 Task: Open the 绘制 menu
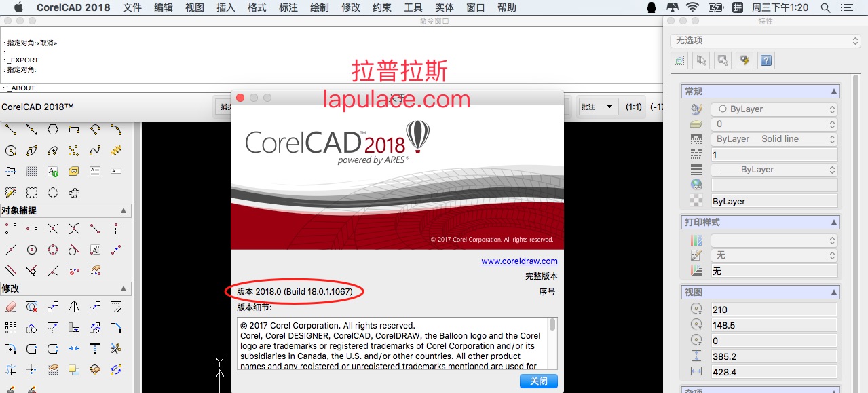(320, 7)
